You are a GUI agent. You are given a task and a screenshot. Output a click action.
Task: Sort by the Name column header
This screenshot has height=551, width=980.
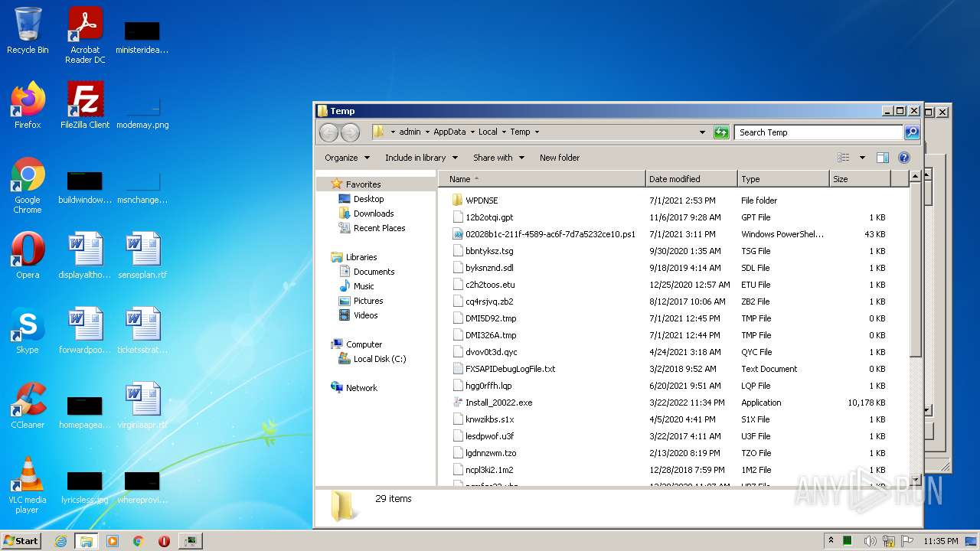pos(542,179)
